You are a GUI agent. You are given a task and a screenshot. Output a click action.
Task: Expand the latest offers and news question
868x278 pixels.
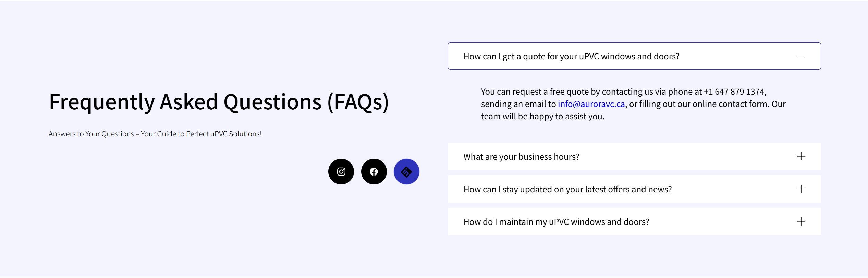point(567,189)
